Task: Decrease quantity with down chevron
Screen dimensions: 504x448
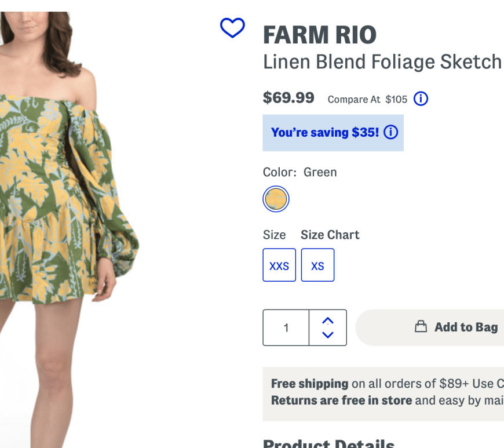Action: click(x=328, y=334)
